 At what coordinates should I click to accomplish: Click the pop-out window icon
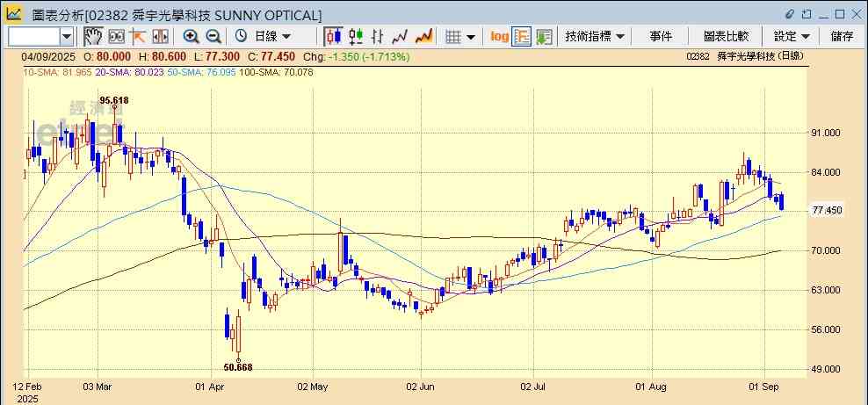pos(807,14)
